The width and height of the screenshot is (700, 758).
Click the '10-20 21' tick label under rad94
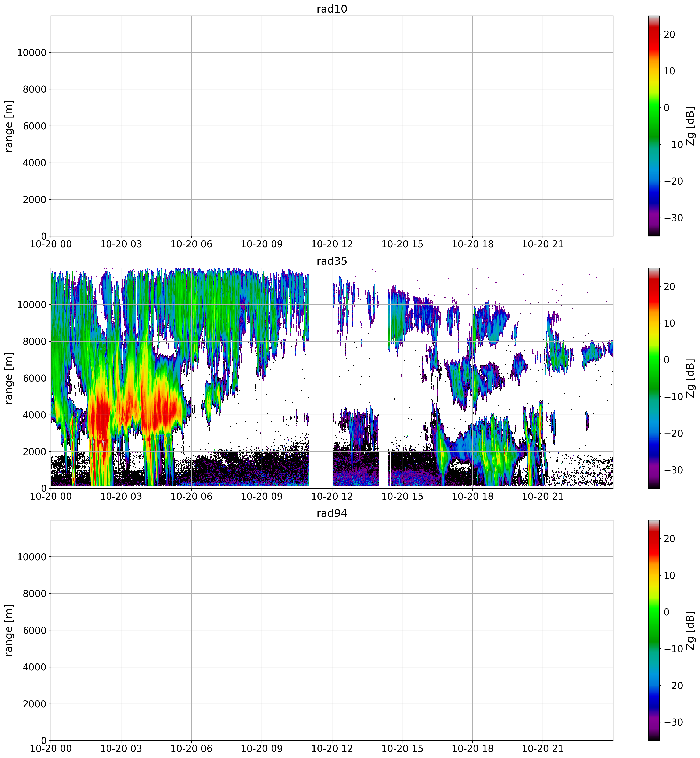tap(543, 748)
